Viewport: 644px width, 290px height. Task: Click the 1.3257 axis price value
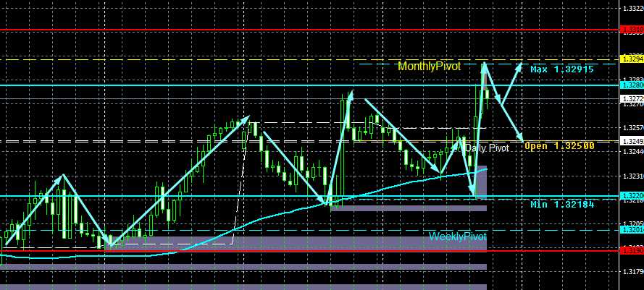633,128
